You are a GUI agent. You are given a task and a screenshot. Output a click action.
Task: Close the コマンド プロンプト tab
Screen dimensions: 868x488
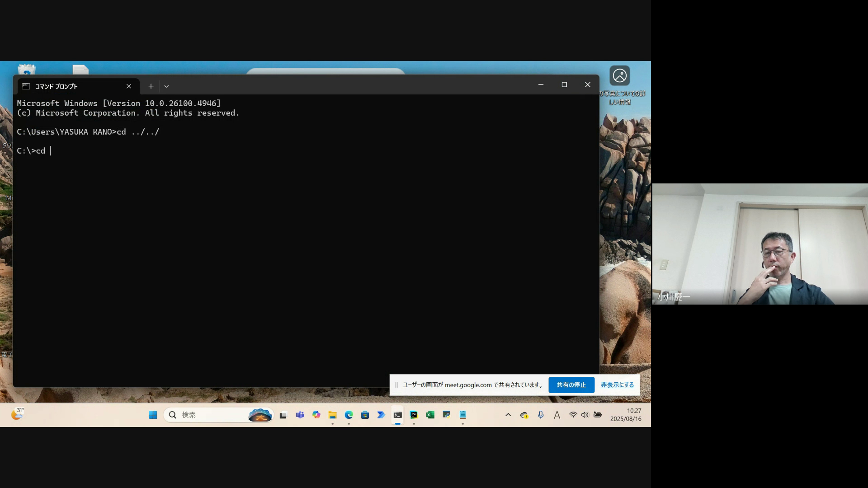click(x=129, y=86)
